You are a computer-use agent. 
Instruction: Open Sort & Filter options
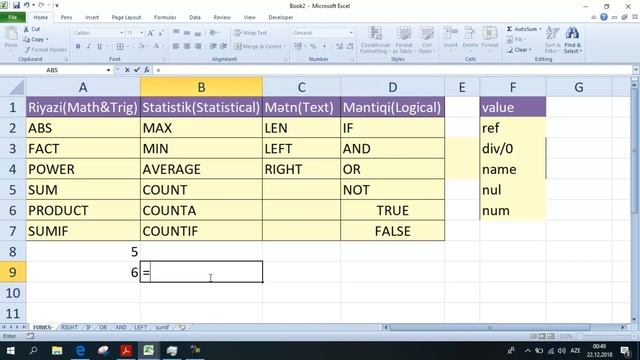coord(552,40)
